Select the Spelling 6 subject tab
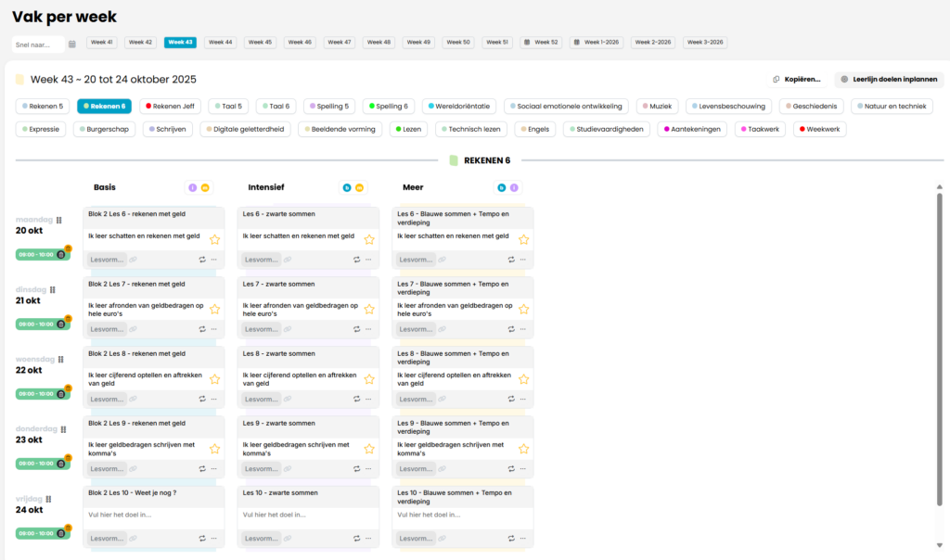 pos(389,106)
